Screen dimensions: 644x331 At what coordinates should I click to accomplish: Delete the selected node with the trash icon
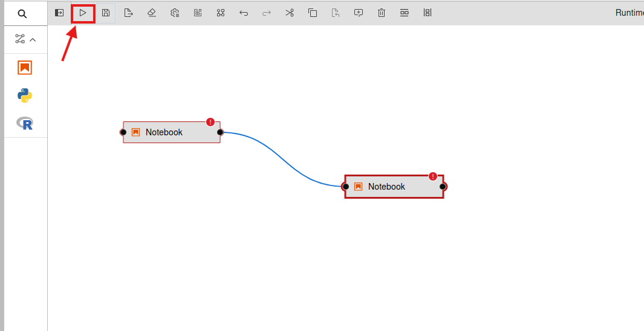[x=382, y=13]
